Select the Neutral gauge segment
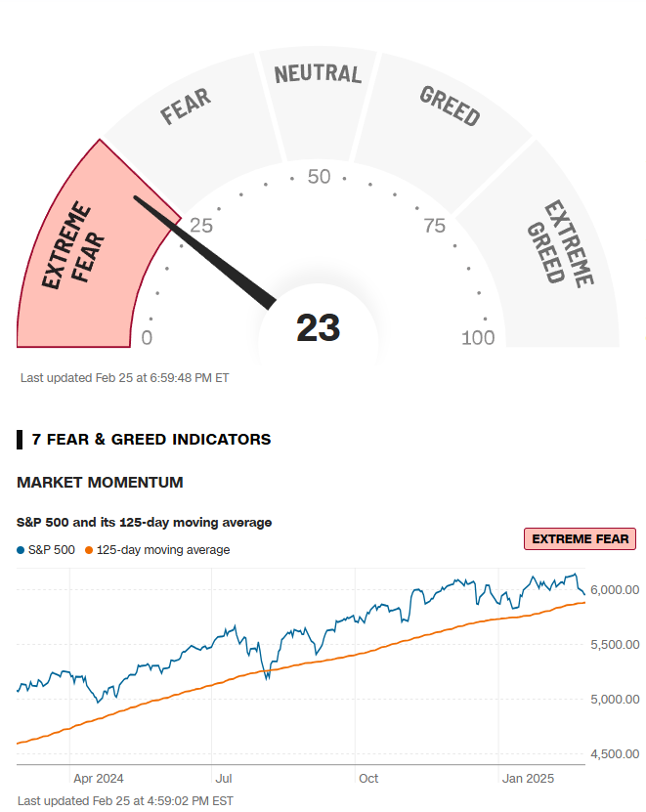646x812 pixels. click(318, 104)
